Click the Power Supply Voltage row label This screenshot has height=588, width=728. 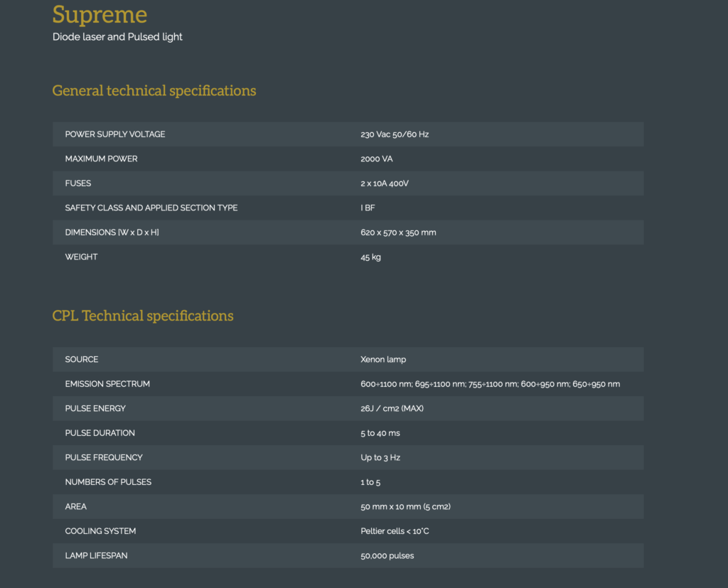(115, 134)
